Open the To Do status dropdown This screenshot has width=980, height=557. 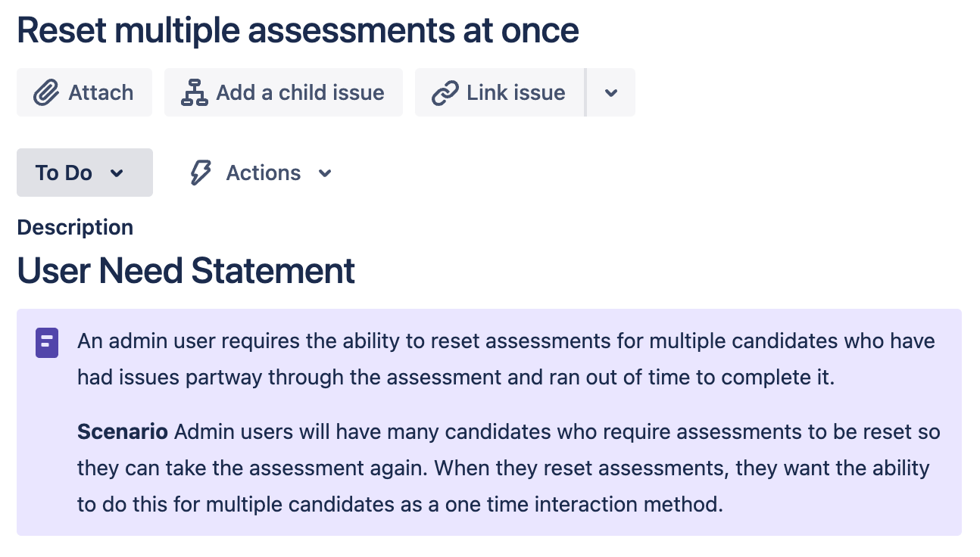85,173
